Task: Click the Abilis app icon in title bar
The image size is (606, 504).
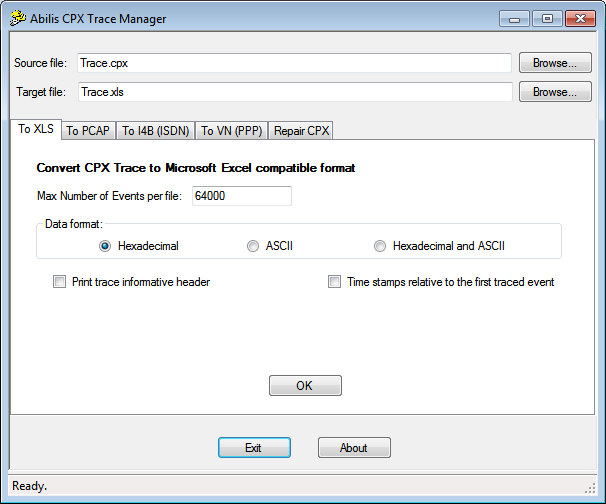Action: coord(18,18)
